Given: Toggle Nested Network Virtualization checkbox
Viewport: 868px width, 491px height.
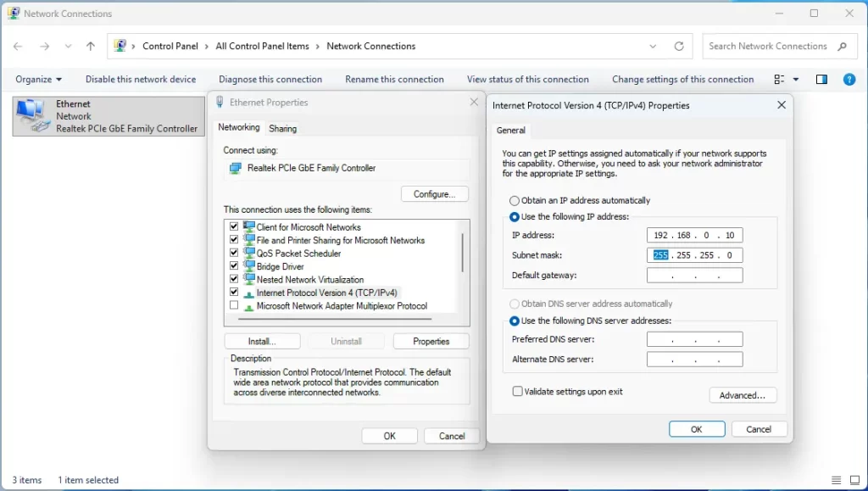Looking at the screenshot, I should pyautogui.click(x=234, y=279).
